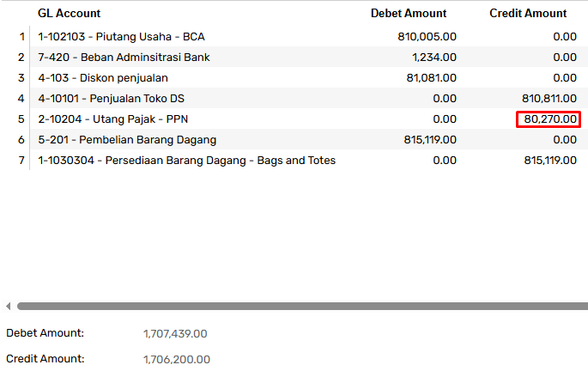Click the 1,234.00 debet amount cell
This screenshot has height=371, width=588.
coord(434,58)
